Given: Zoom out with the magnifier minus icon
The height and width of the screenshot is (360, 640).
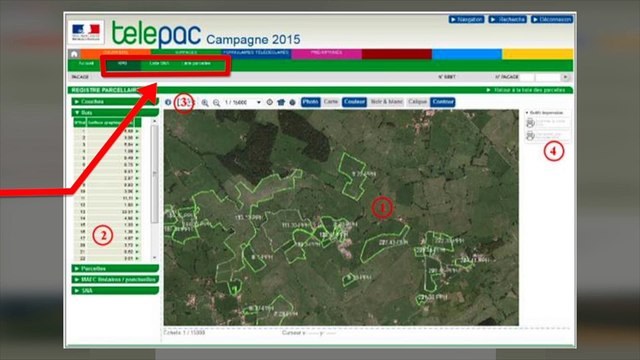Looking at the screenshot, I should coord(216,103).
